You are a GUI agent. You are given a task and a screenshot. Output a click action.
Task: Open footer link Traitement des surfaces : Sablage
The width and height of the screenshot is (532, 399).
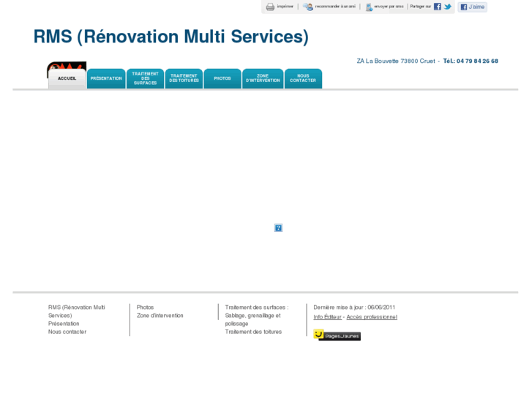[257, 316]
